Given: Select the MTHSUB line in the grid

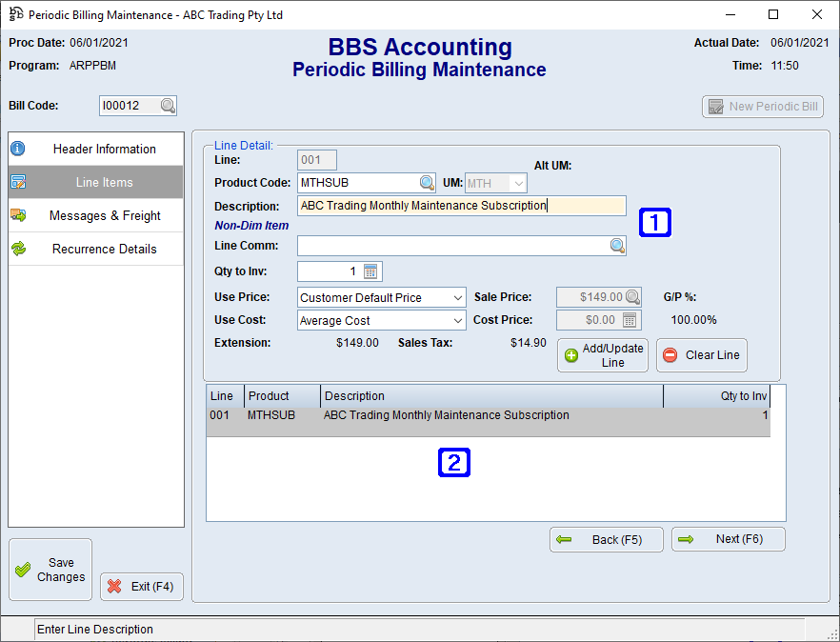Looking at the screenshot, I should coord(429,414).
